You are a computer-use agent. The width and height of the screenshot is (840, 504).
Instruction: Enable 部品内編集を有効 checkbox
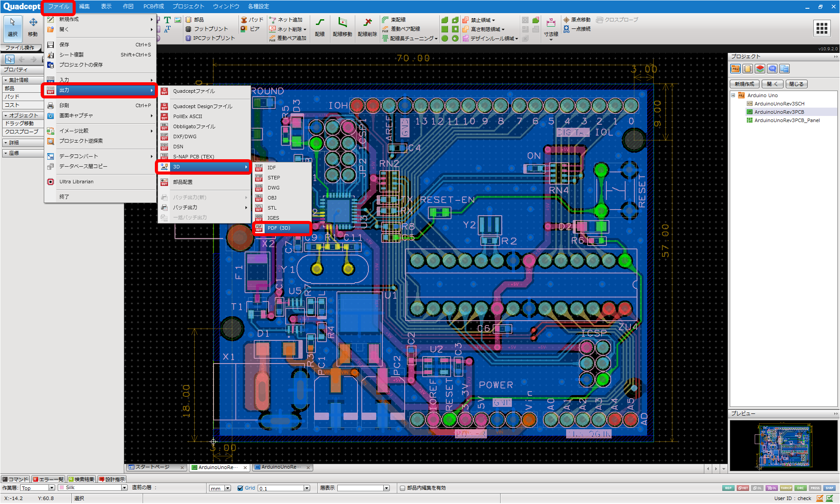pos(402,488)
